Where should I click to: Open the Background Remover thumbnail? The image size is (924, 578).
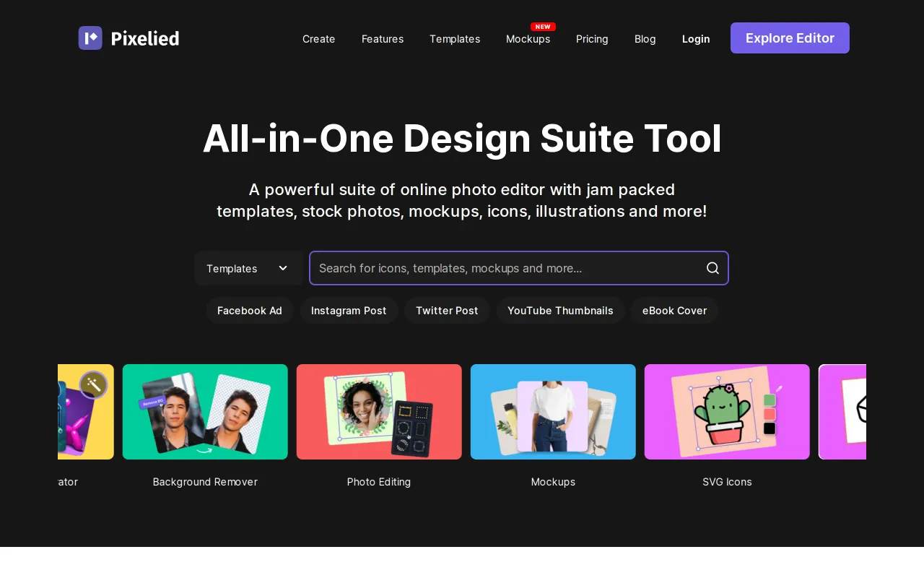205,412
